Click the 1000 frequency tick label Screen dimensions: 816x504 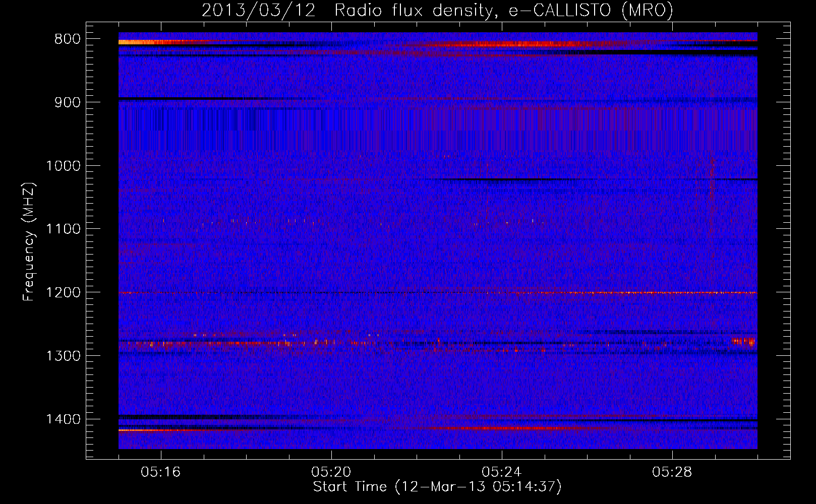point(63,166)
